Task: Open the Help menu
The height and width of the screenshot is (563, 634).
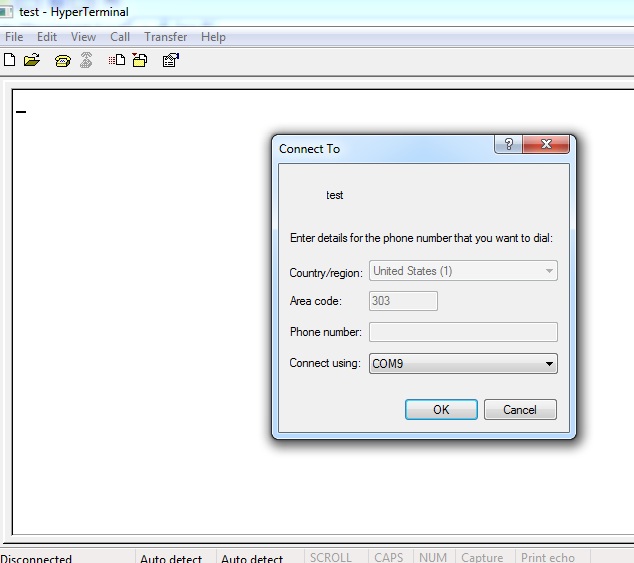Action: [x=213, y=37]
